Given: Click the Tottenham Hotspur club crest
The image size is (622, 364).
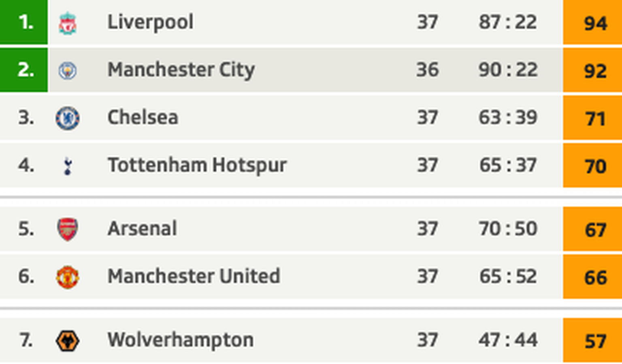Looking at the screenshot, I should (68, 166).
